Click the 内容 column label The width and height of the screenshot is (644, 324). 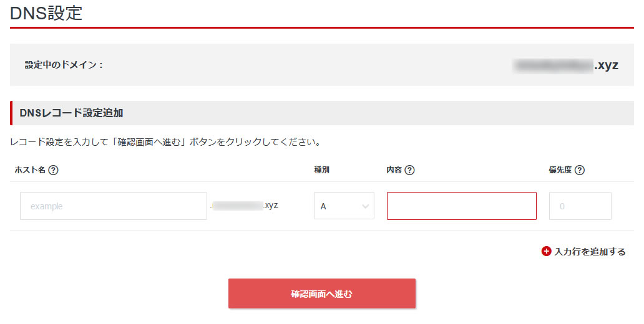pyautogui.click(x=394, y=170)
